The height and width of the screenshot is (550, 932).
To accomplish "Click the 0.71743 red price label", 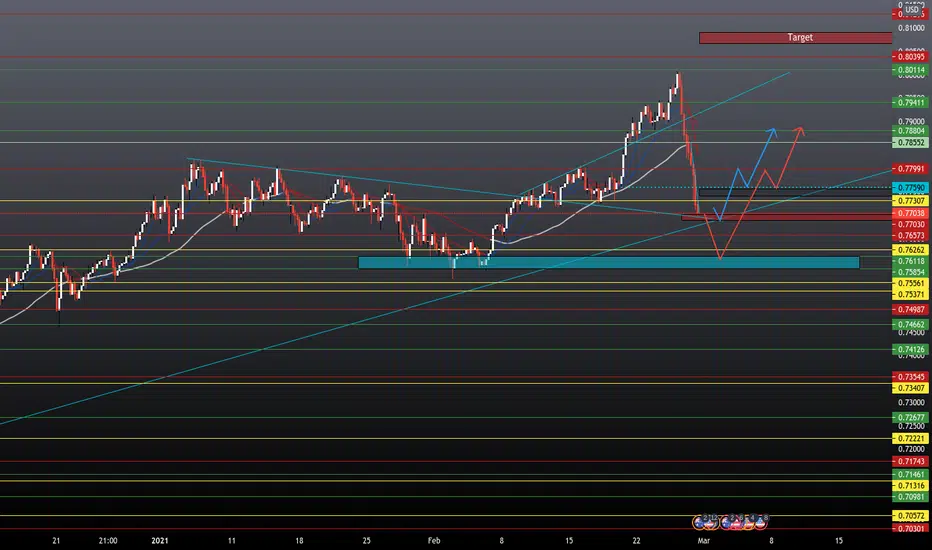I will (911, 461).
